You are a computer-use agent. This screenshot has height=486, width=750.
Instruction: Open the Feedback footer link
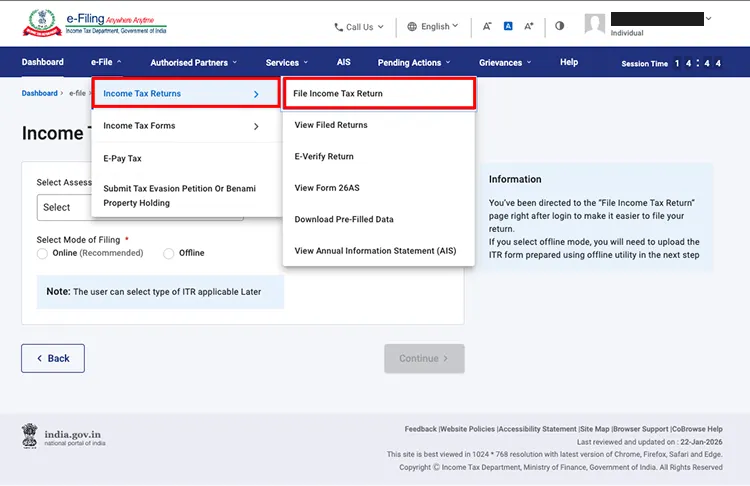420,429
